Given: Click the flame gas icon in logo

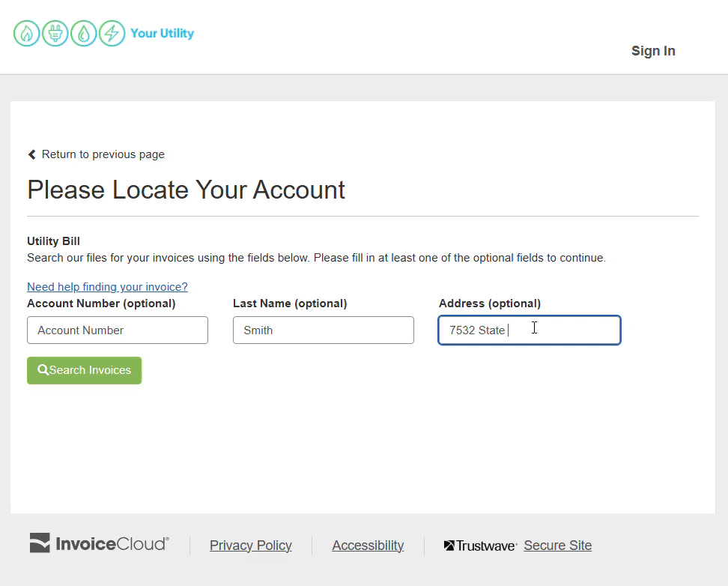Looking at the screenshot, I should (27, 34).
